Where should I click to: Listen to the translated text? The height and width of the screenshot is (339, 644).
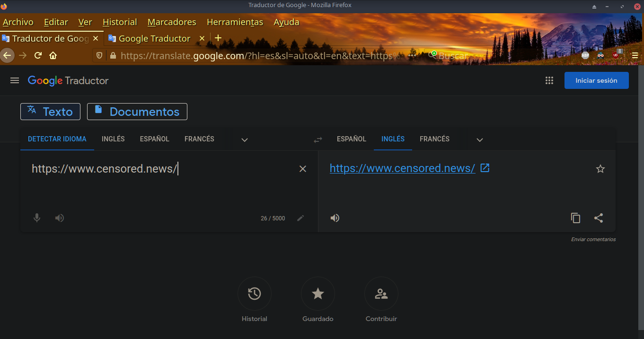[335, 218]
